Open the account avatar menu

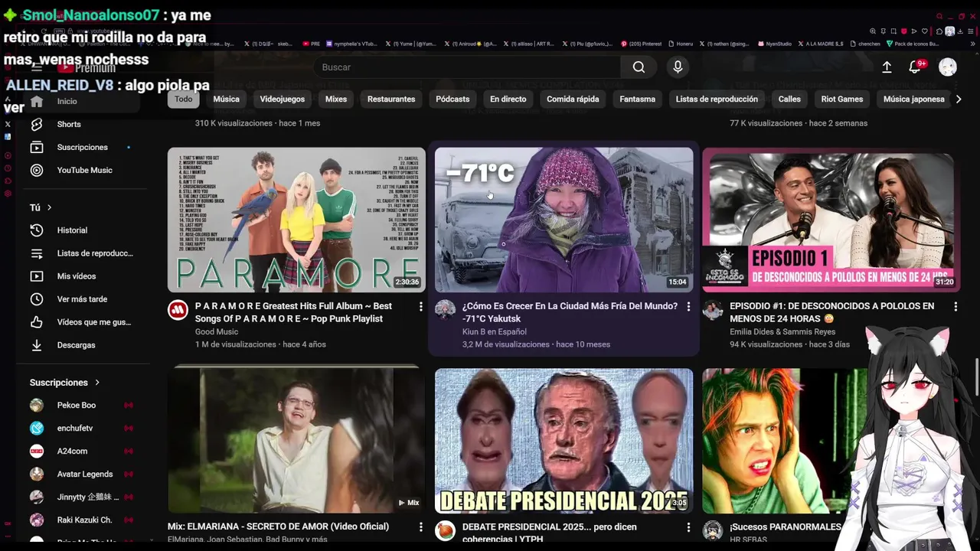[x=948, y=67]
